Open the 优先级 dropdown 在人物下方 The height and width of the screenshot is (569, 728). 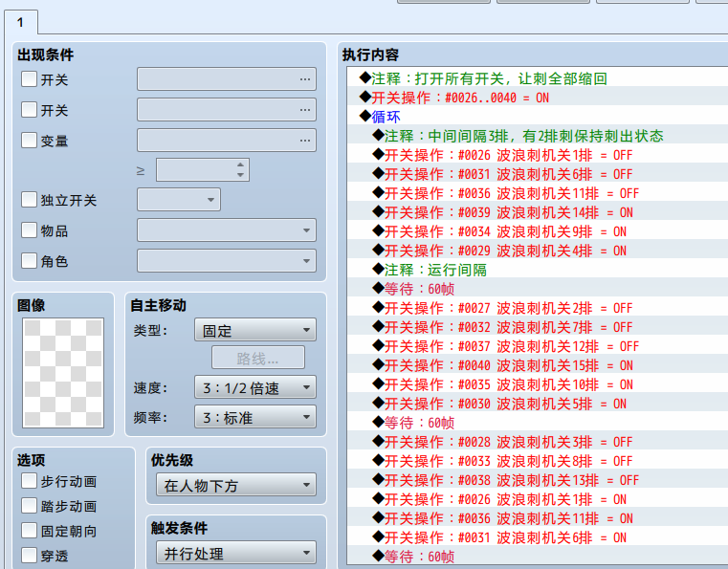click(x=236, y=485)
